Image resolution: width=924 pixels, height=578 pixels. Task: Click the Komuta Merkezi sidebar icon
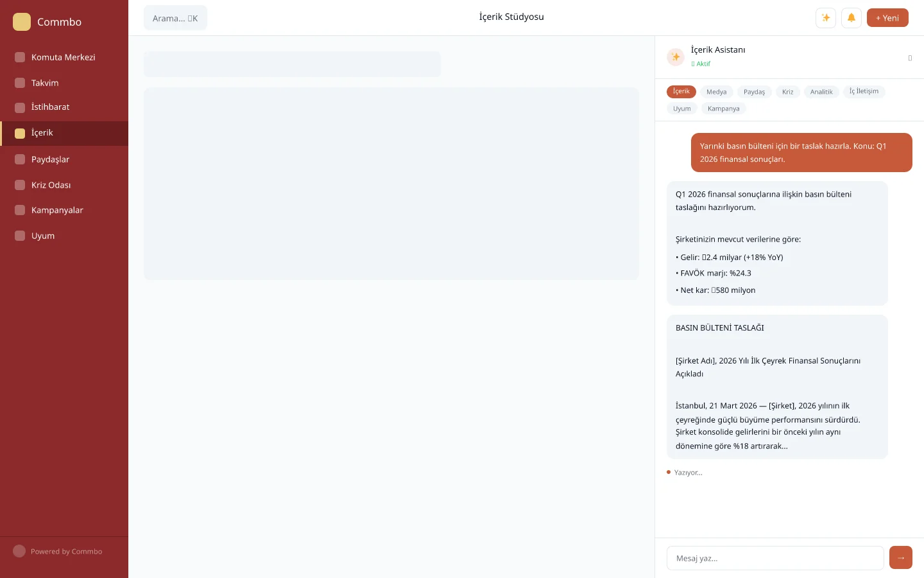[x=20, y=57]
